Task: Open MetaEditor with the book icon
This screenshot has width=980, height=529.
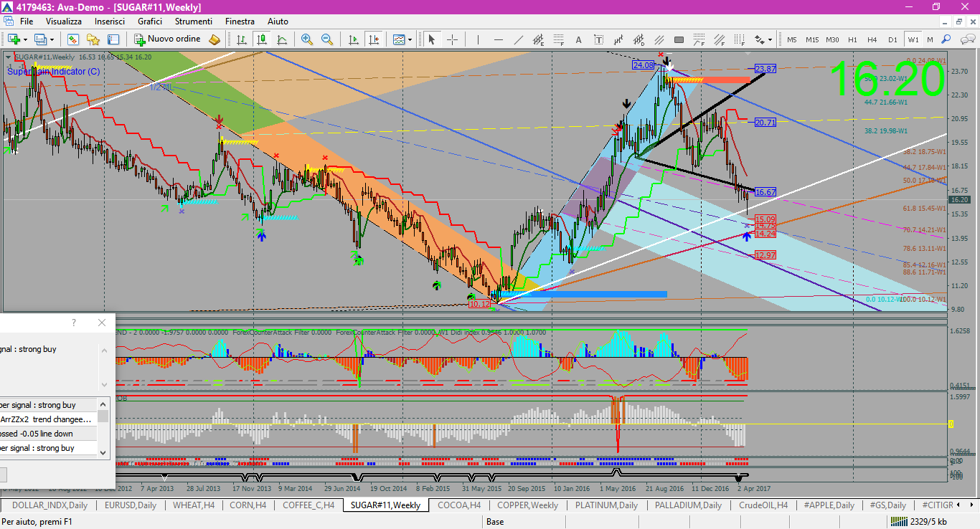Action: (x=215, y=39)
